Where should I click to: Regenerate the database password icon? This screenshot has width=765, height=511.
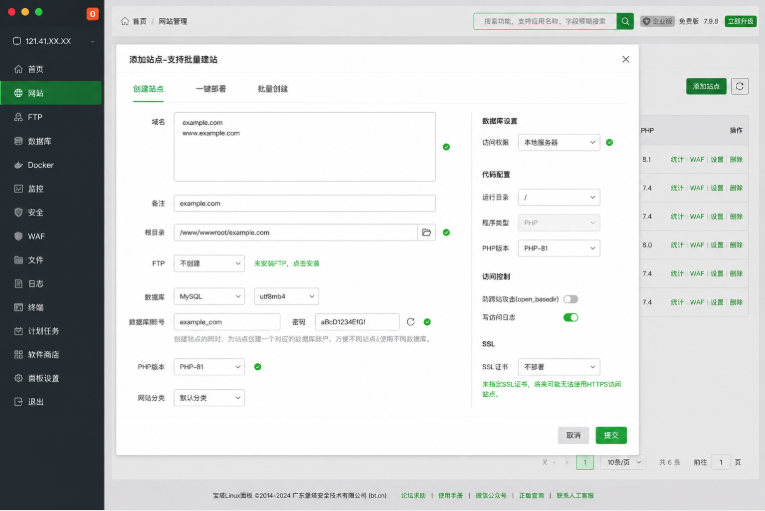click(x=410, y=322)
